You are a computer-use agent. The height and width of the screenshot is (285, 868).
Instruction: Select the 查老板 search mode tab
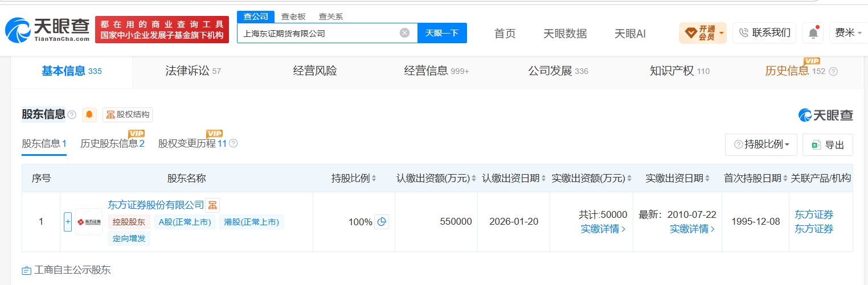[293, 16]
